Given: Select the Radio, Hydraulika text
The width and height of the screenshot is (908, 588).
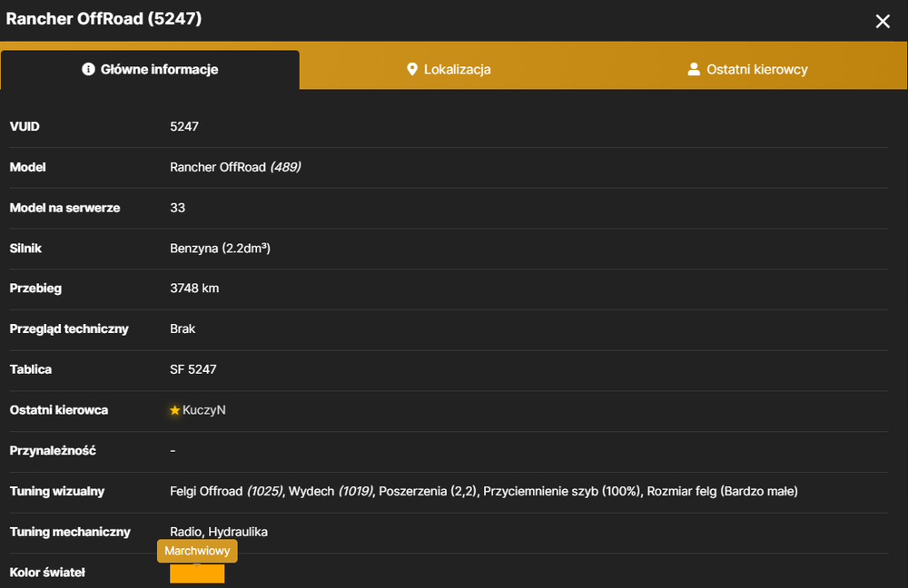Looking at the screenshot, I should (218, 532).
